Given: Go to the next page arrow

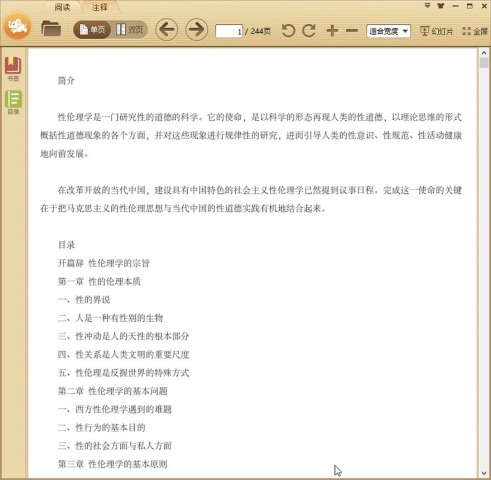Looking at the screenshot, I should click(x=196, y=30).
